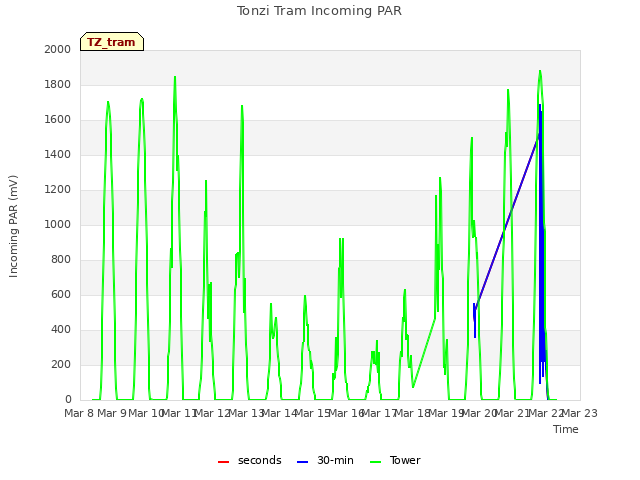Click the 0 y-axis tick label
640x480 pixels.
click(68, 399)
